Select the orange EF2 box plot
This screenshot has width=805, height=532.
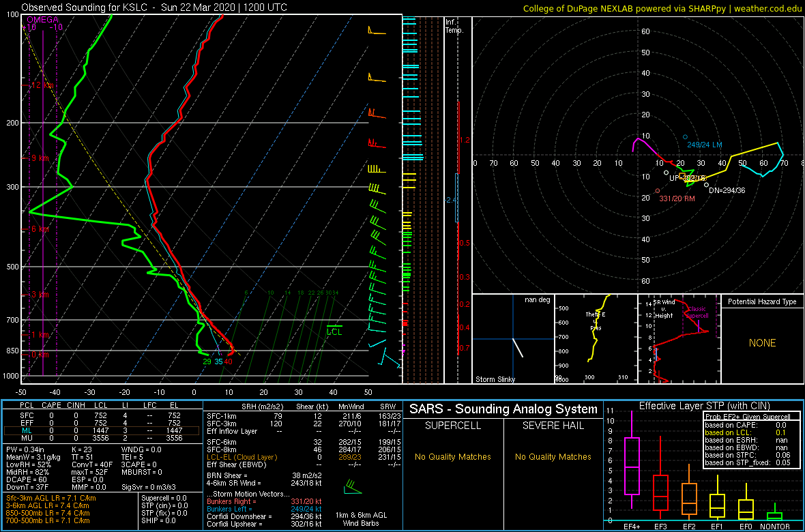pos(690,499)
